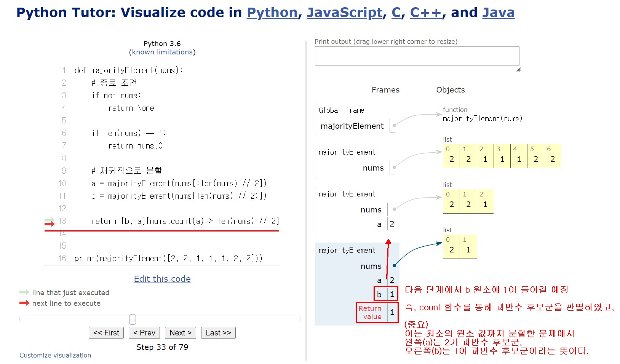Grab the print output resize corner
This screenshot has height=364, width=620.
[x=518, y=70]
